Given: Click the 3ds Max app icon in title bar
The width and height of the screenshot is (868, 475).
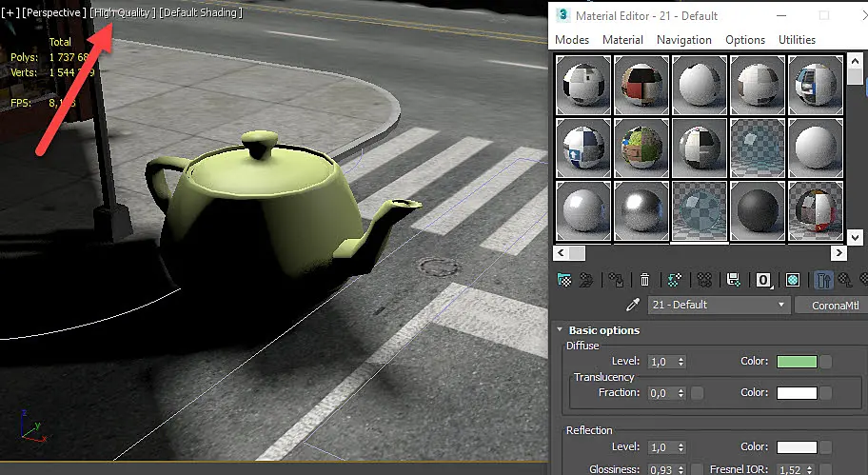Looking at the screenshot, I should click(562, 15).
